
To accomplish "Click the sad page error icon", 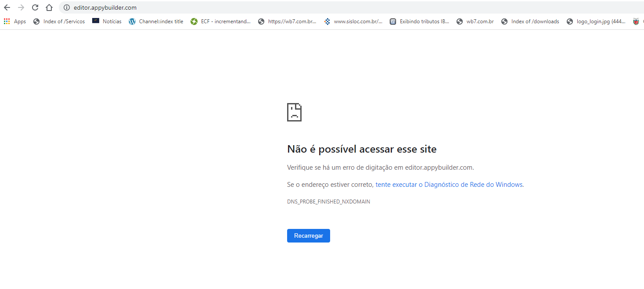I will (x=294, y=112).
